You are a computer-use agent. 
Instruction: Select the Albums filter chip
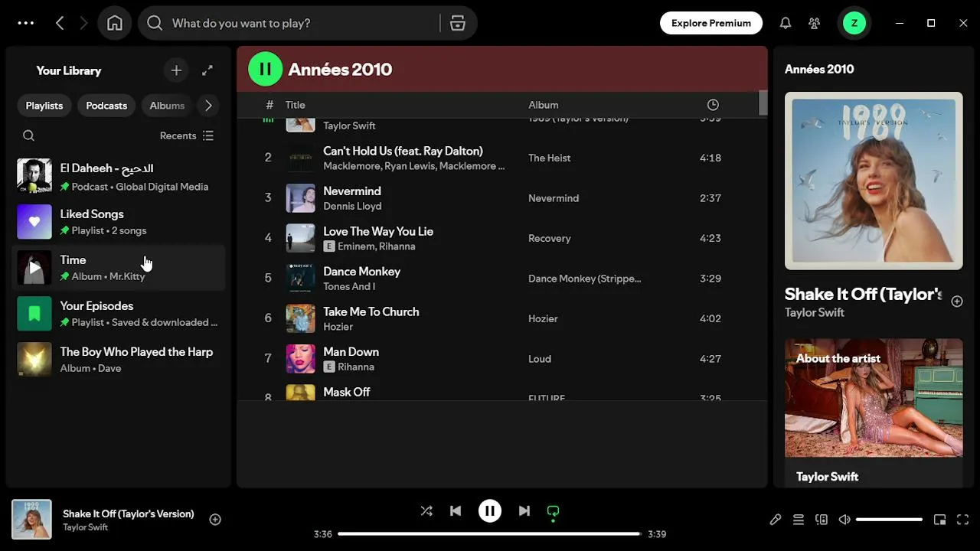167,106
